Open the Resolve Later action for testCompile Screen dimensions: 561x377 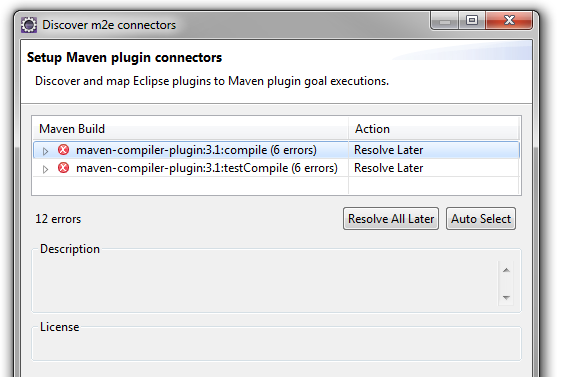389,168
